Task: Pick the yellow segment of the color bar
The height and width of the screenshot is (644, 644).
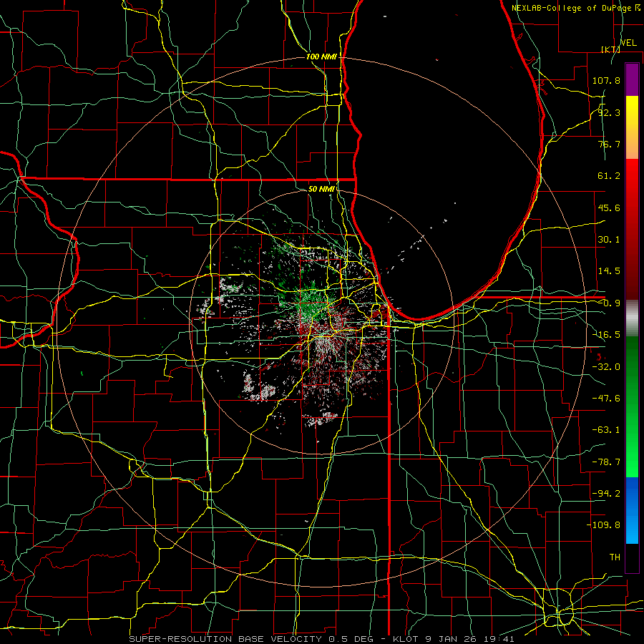Action: click(632, 127)
